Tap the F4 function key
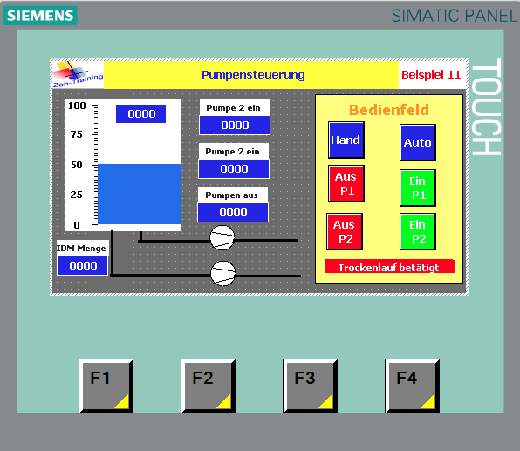 pyautogui.click(x=412, y=386)
